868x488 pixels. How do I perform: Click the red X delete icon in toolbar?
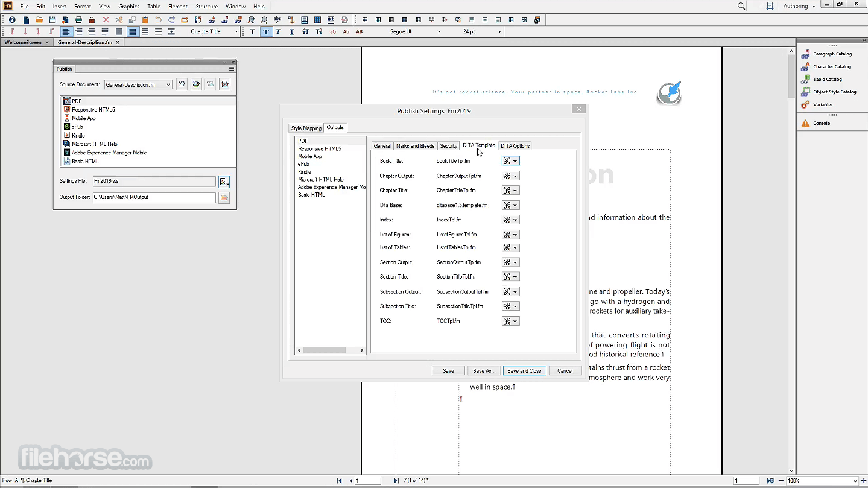click(106, 20)
